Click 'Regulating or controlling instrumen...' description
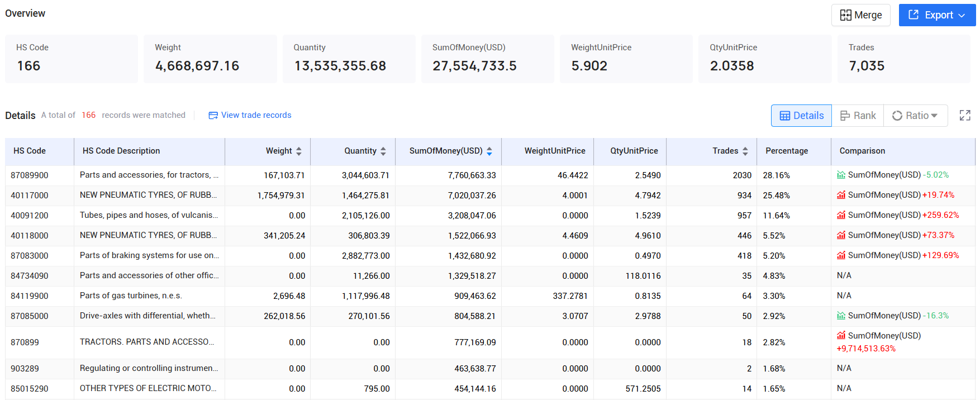This screenshot has width=980, height=400. click(x=149, y=368)
